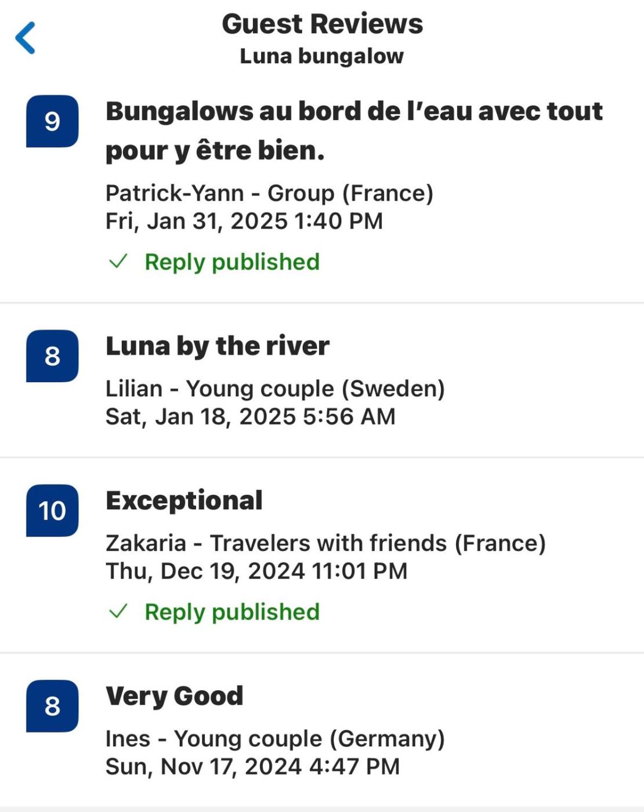
Task: Select Patrick-Yann Group (France) reviewer line
Action: [269, 193]
